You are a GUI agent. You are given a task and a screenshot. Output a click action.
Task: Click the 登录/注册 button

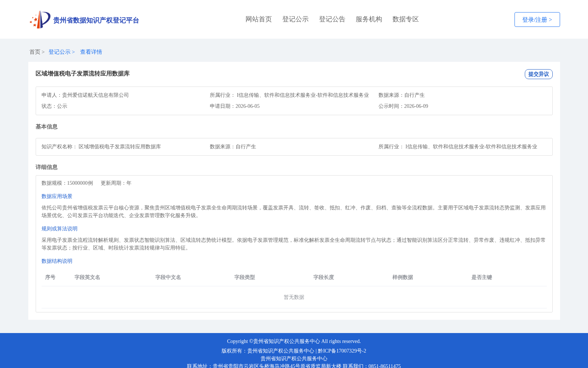coord(537,20)
